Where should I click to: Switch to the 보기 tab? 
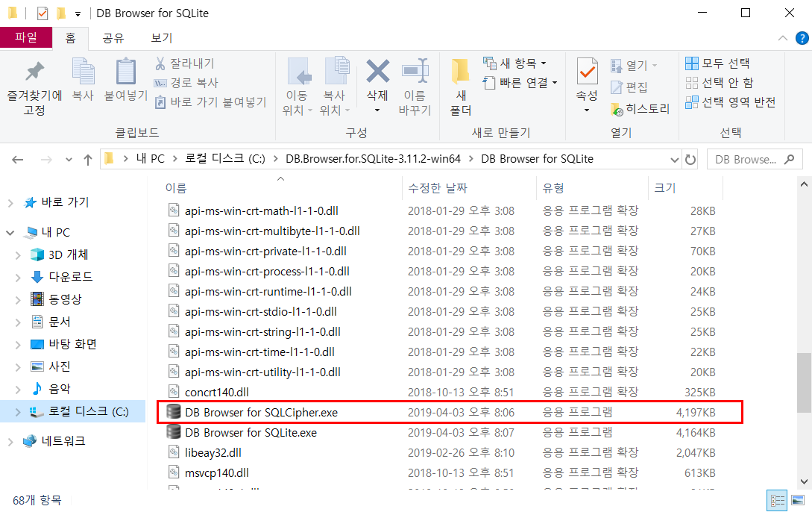pos(162,38)
